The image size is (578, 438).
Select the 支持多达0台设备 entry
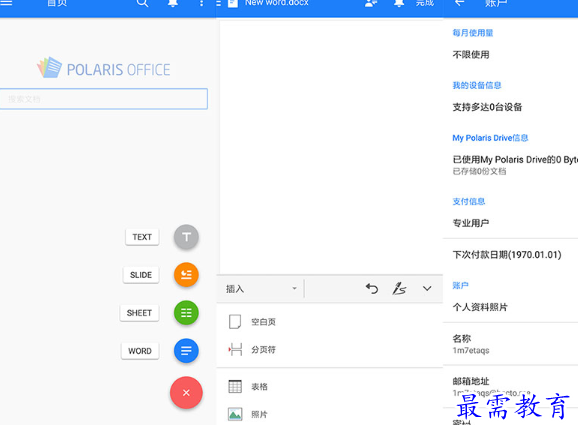click(x=487, y=107)
